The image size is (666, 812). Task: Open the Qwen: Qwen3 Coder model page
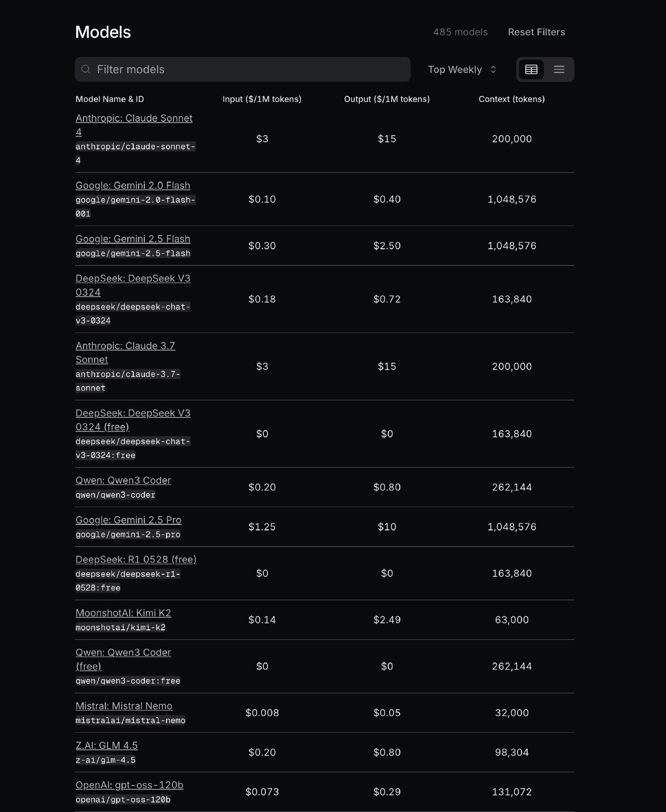(x=123, y=480)
